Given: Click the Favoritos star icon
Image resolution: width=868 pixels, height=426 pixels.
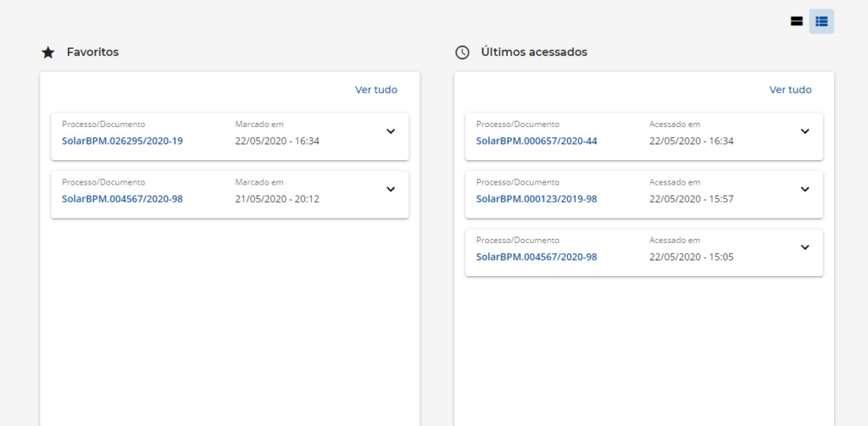Looking at the screenshot, I should 48,53.
